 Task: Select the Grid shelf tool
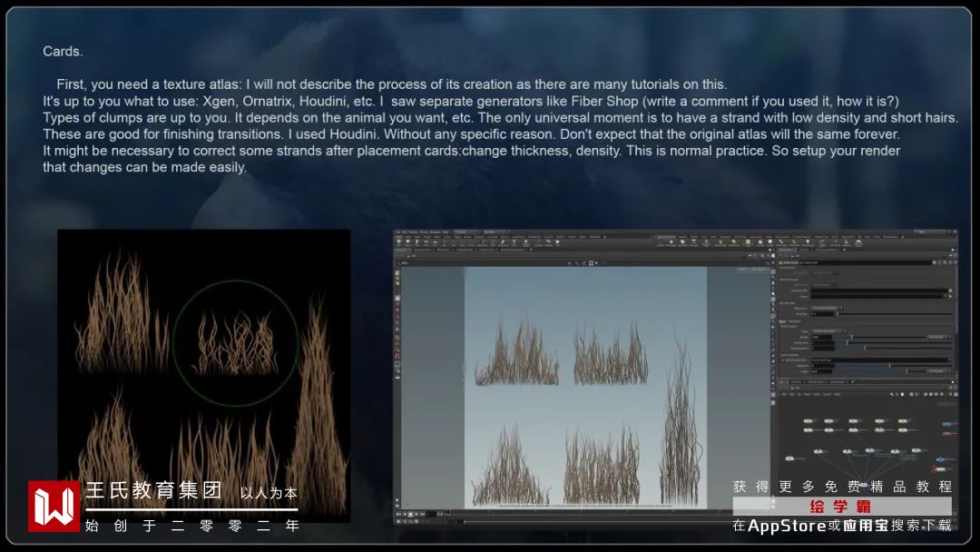(x=435, y=241)
